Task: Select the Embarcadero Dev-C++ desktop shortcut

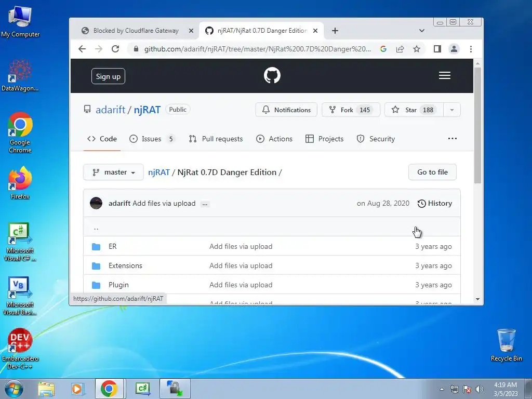Action: point(20,349)
